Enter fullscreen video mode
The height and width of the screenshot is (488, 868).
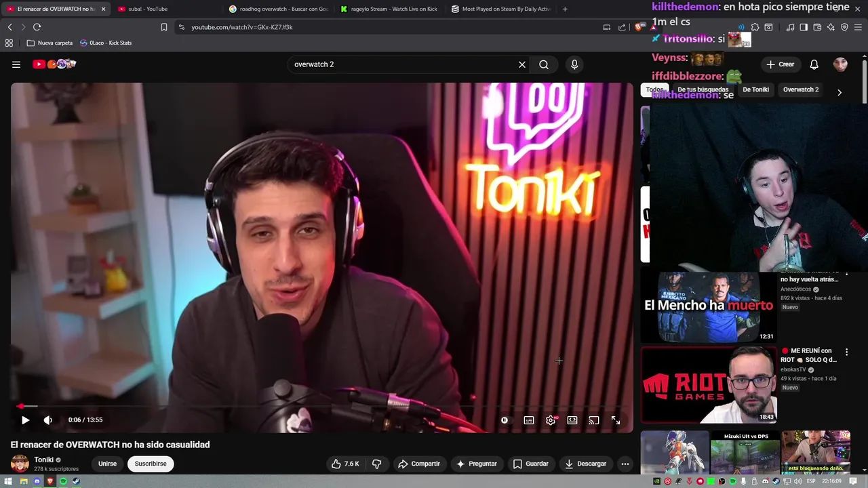[616, 420]
